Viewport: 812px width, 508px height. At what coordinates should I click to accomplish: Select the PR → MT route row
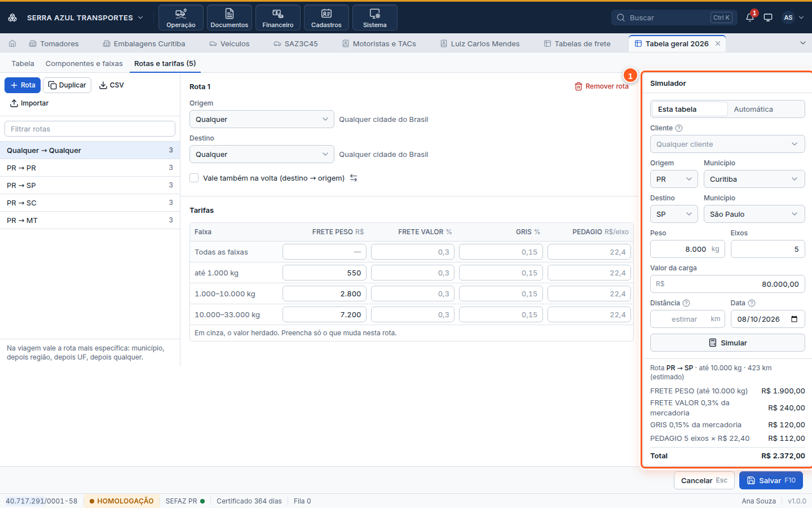(90, 220)
